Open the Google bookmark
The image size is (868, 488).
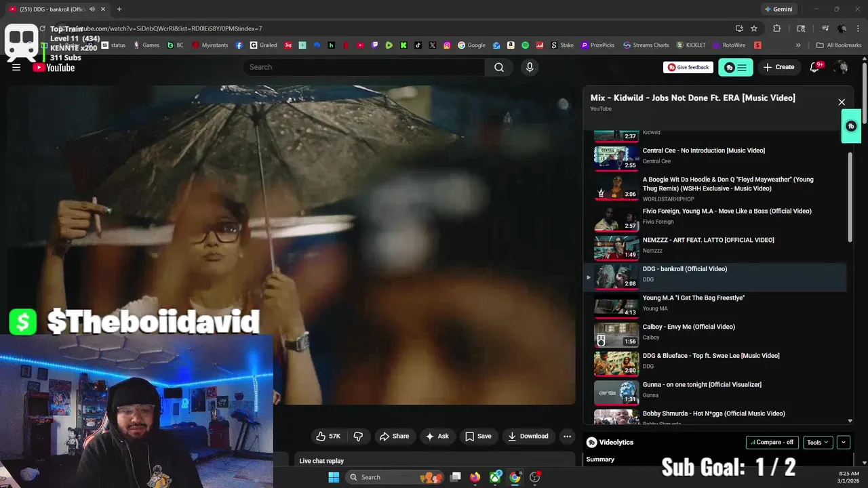click(x=472, y=45)
